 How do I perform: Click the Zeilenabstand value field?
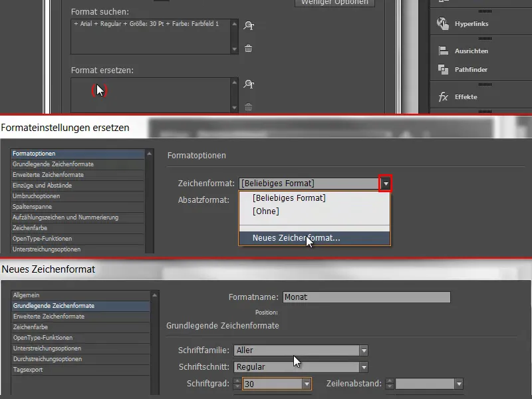[425, 384]
